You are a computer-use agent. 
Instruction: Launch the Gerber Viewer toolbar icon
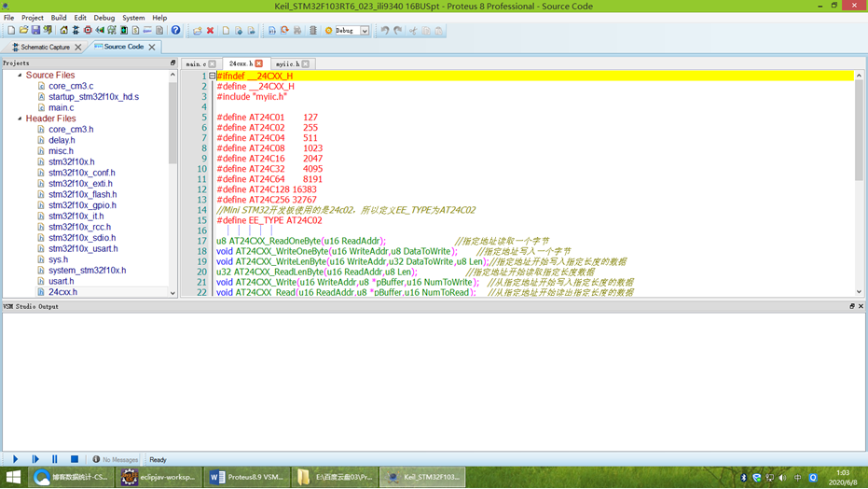click(112, 31)
